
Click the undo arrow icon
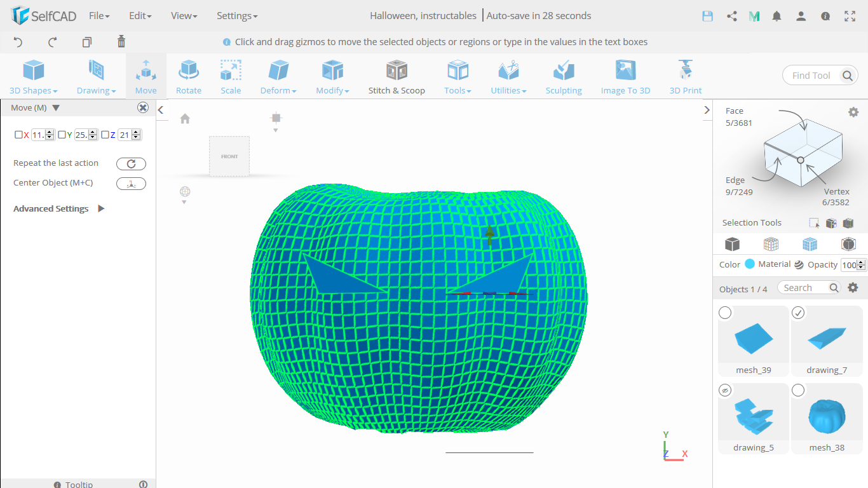pyautogui.click(x=18, y=42)
